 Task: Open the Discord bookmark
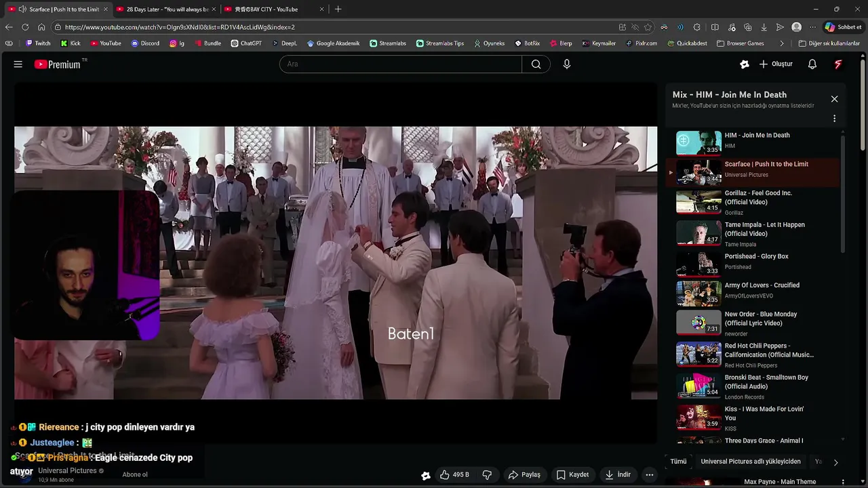click(145, 43)
